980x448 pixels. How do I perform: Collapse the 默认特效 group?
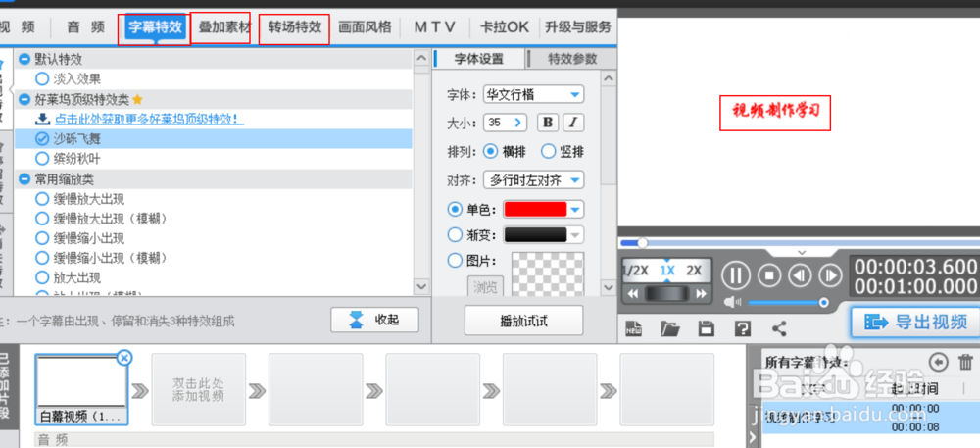[x=25, y=60]
